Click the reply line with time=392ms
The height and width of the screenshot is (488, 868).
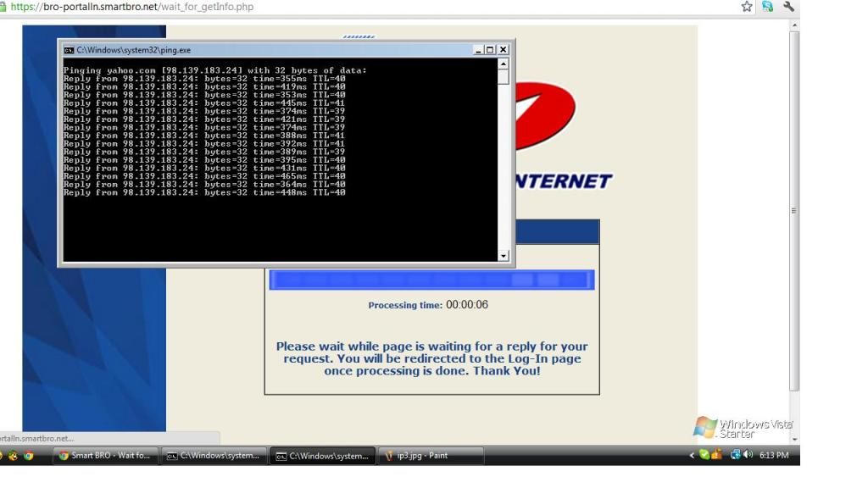[204, 143]
